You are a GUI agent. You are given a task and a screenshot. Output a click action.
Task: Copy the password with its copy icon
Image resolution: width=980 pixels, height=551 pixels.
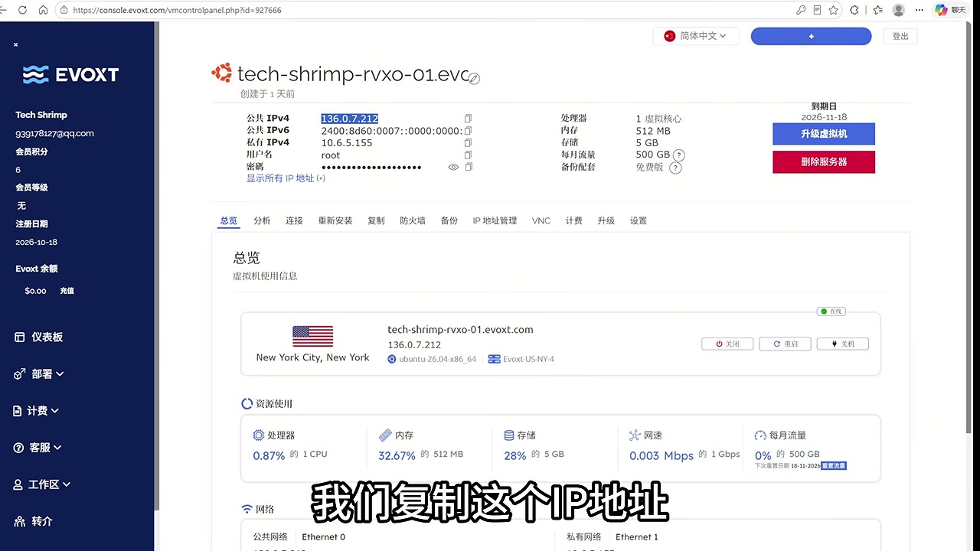[469, 167]
